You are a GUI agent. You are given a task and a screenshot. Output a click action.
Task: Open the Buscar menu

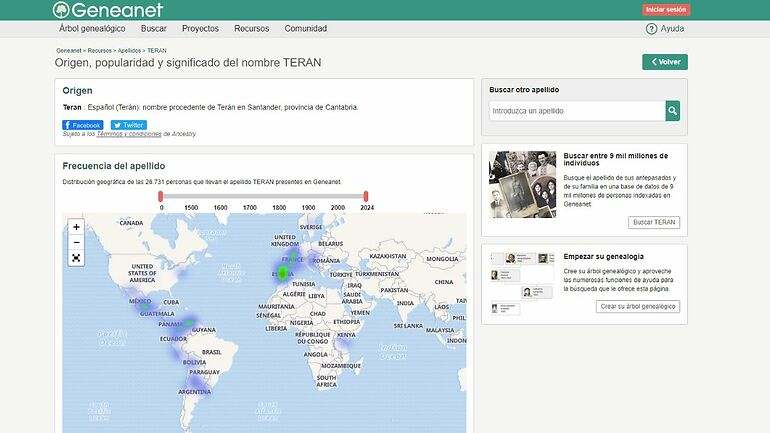pyautogui.click(x=154, y=28)
